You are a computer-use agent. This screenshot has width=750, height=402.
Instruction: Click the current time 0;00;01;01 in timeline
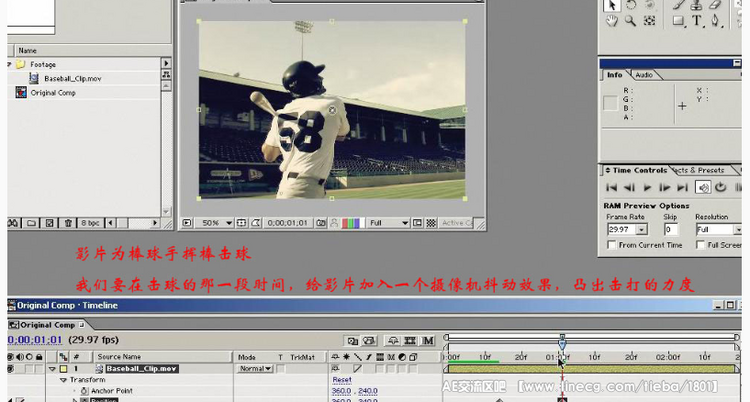click(35, 340)
